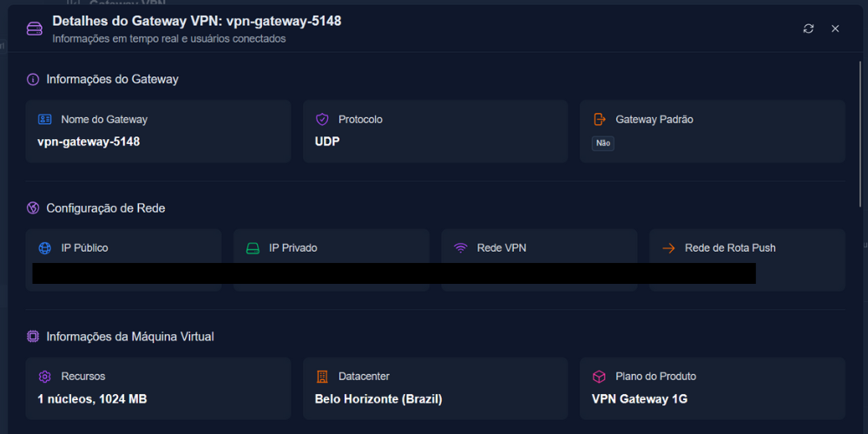Click the cube icon beside Plano do Produto
This screenshot has height=434, width=868.
click(x=600, y=377)
